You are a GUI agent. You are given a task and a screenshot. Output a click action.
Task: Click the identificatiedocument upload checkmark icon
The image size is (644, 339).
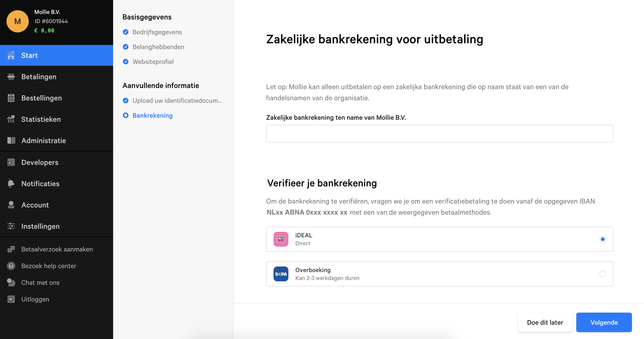pyautogui.click(x=126, y=100)
